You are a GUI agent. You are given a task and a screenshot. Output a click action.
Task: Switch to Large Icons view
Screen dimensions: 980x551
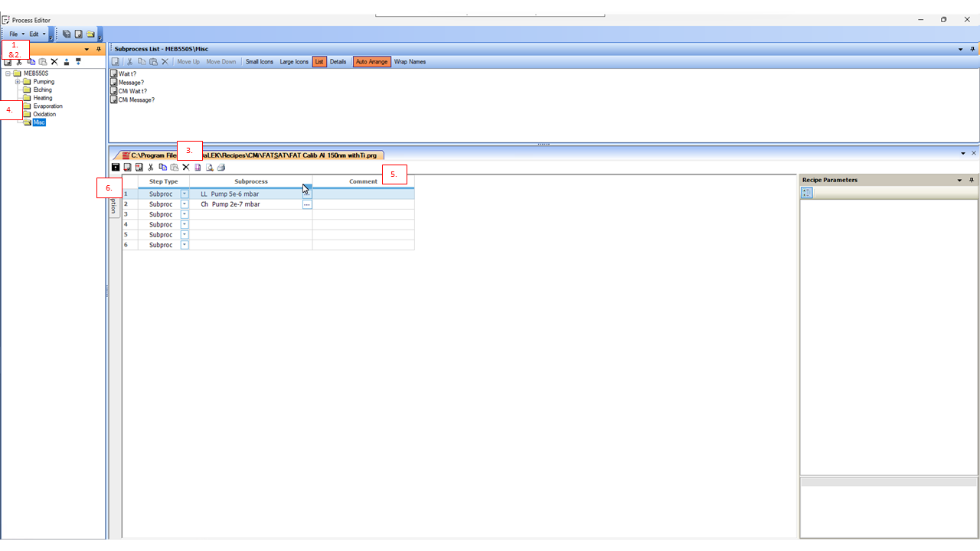point(294,61)
